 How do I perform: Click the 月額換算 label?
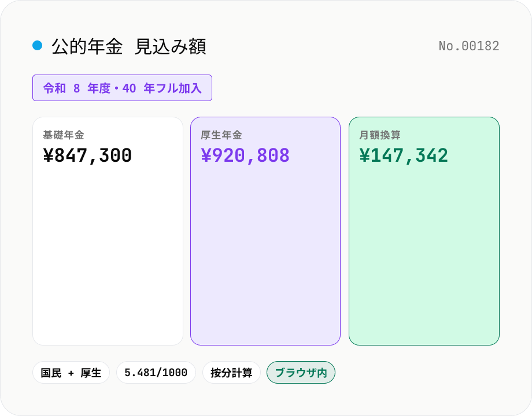380,135
